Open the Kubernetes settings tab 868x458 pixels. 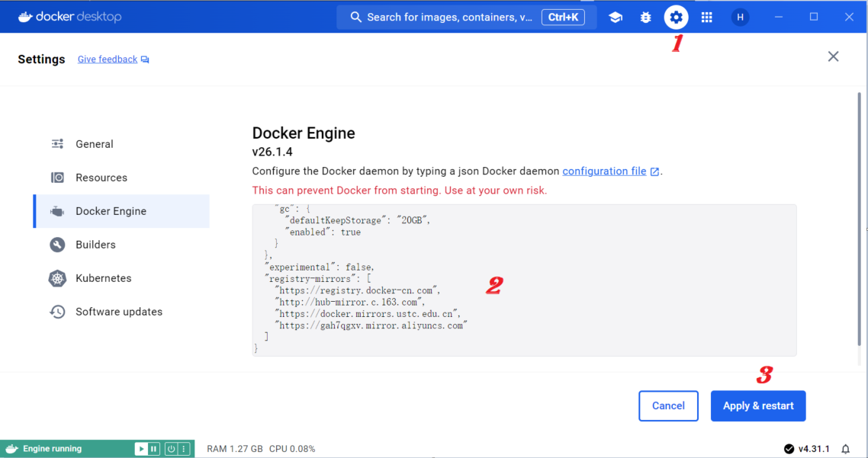coord(121,278)
